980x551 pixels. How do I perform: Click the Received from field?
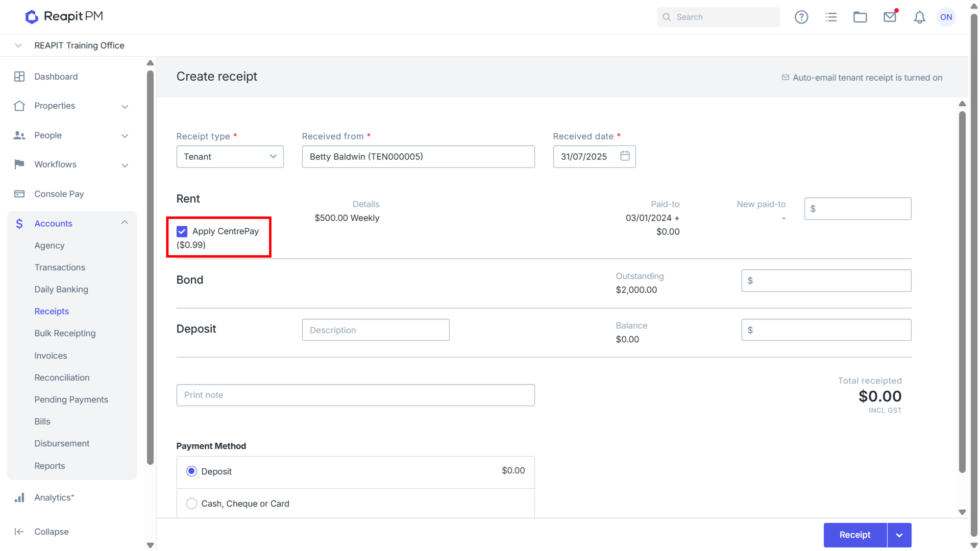pos(418,157)
